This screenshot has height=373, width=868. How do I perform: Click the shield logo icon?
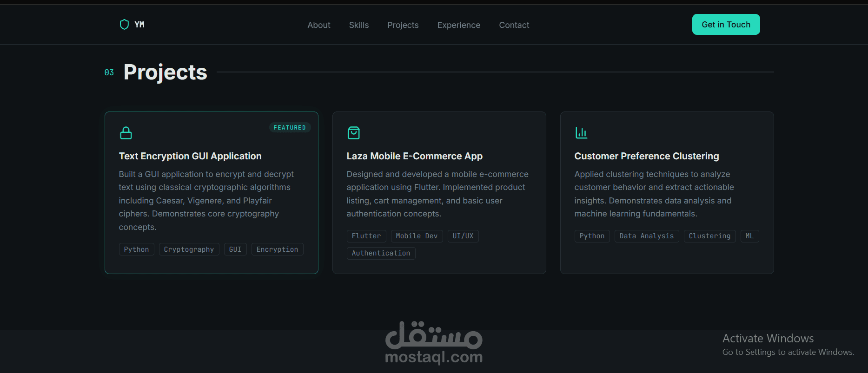tap(124, 25)
